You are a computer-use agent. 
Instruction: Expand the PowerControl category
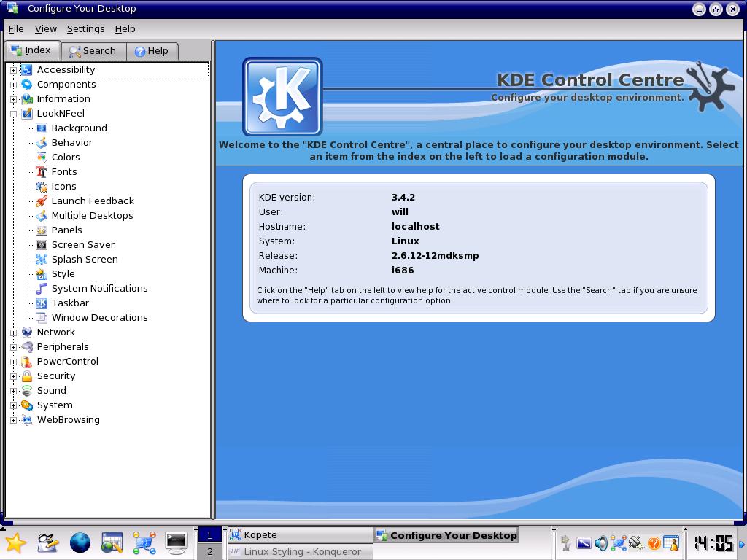[x=13, y=362]
